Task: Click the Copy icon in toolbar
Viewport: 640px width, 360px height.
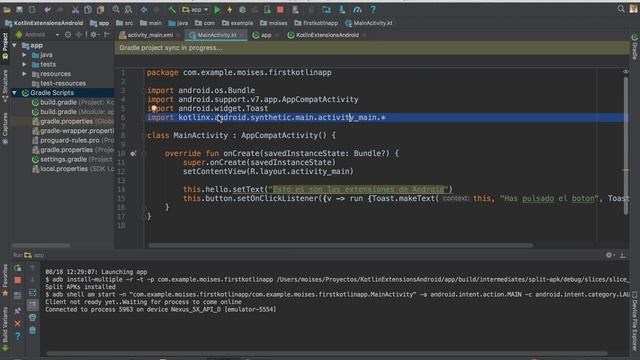Action: [x=88, y=9]
